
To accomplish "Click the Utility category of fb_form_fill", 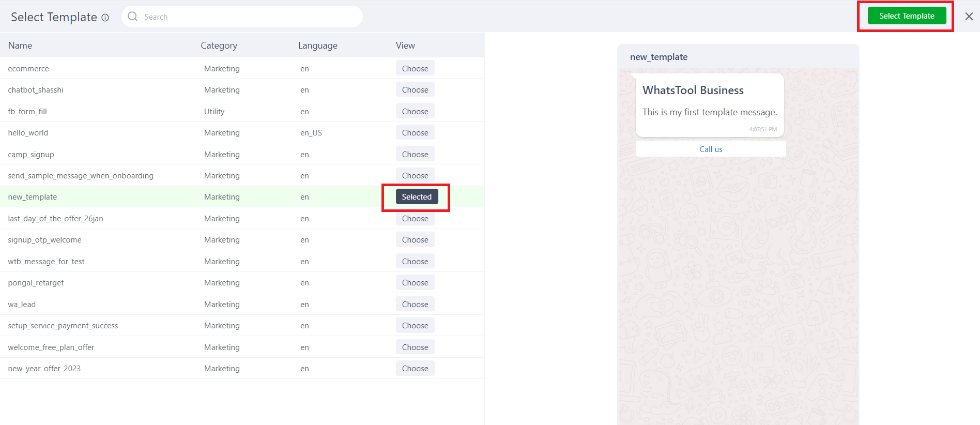I will (x=214, y=111).
